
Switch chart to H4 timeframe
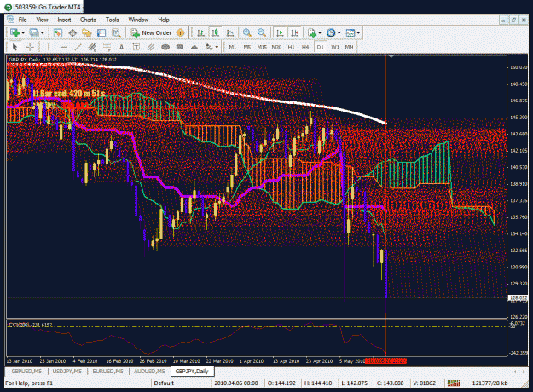click(x=305, y=47)
